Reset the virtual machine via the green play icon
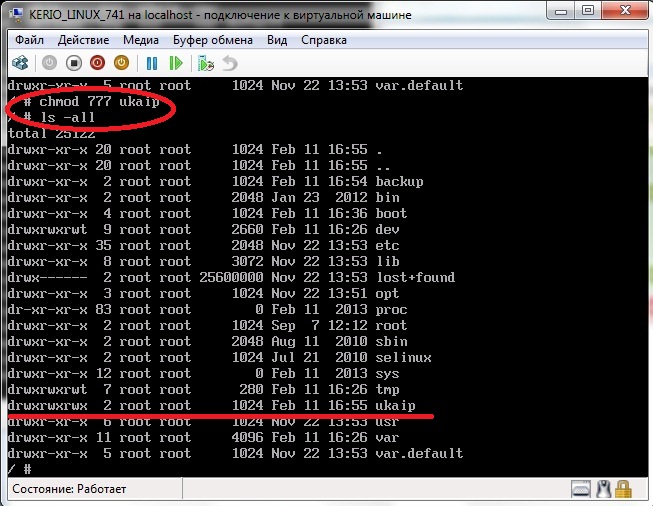Image resolution: width=653 pixels, height=506 pixels. point(176,63)
